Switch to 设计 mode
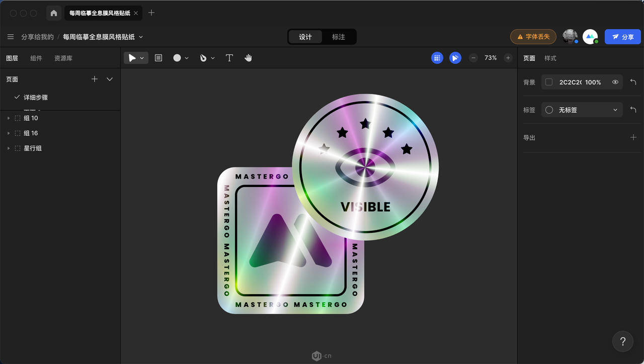The height and width of the screenshot is (364, 644). pyautogui.click(x=305, y=37)
